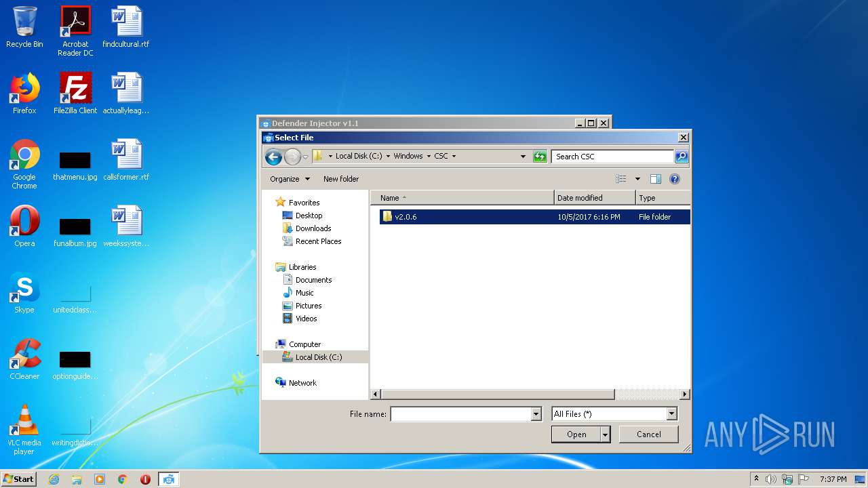Select the Music library

pyautogui.click(x=304, y=293)
